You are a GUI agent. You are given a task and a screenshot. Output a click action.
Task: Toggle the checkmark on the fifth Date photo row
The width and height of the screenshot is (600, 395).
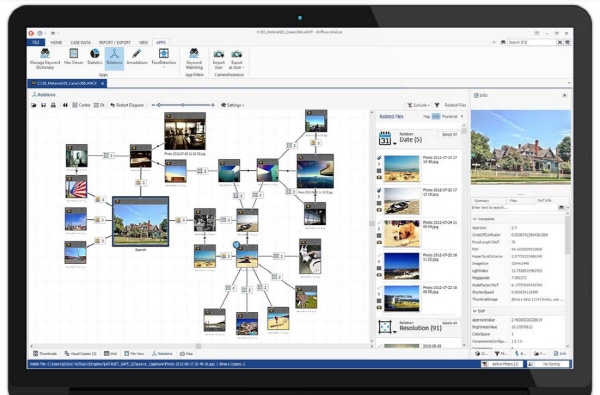(379, 288)
